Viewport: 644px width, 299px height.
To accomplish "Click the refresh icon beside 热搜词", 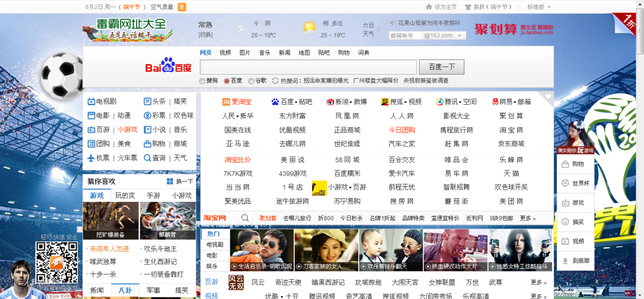I will 275,81.
